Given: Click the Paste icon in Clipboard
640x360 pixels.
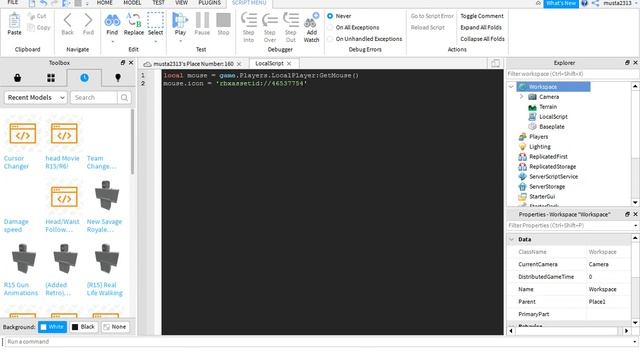Looking at the screenshot, I should click(x=14, y=20).
